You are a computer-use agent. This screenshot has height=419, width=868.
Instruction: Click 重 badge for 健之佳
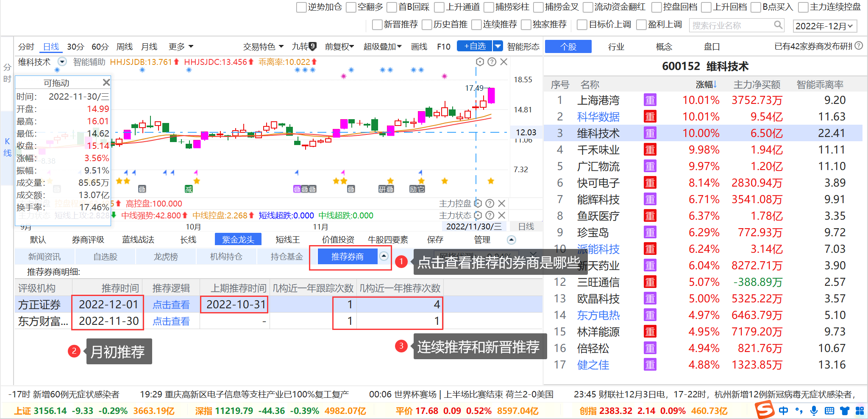(650, 365)
